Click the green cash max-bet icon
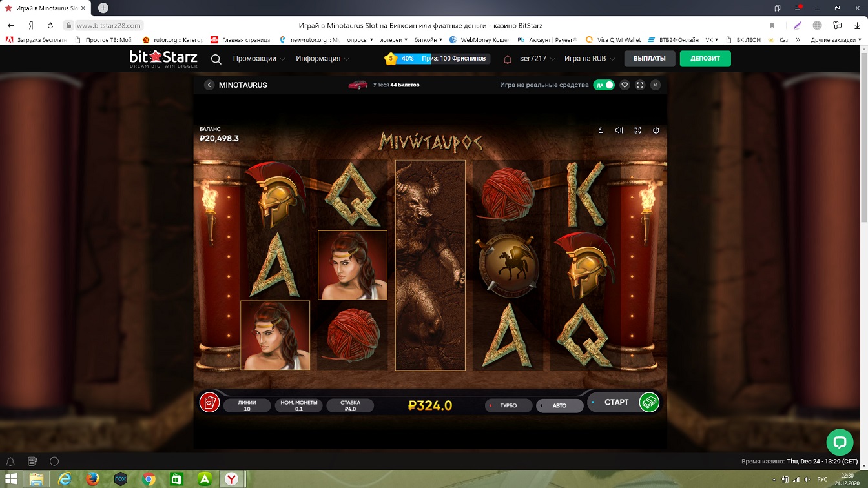The image size is (868, 488). pyautogui.click(x=649, y=402)
